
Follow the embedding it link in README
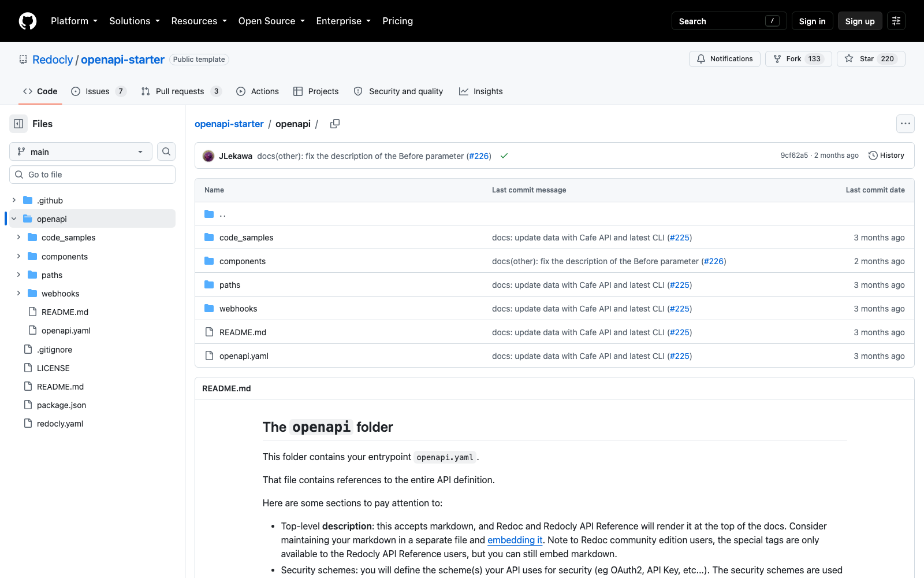(515, 540)
